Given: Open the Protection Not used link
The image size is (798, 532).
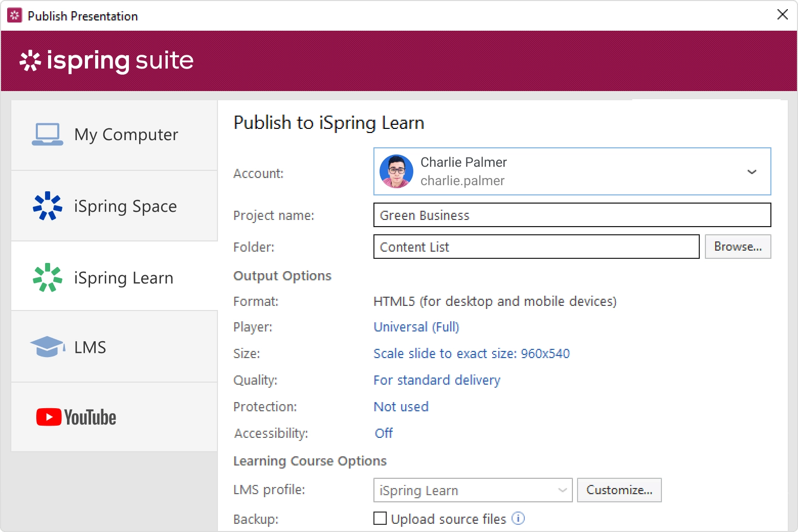Looking at the screenshot, I should [x=401, y=407].
